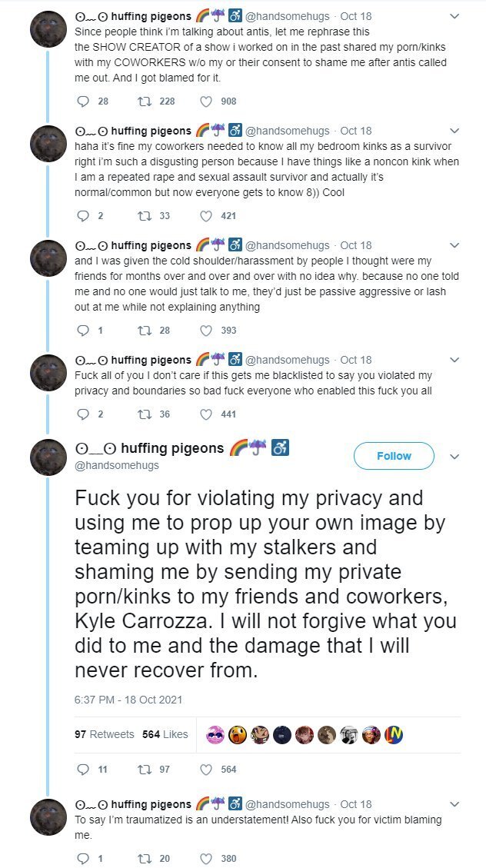Click the 6:37 PM - 18 Oct 2021 timestamp
The height and width of the screenshot is (868, 486).
pyautogui.click(x=128, y=700)
